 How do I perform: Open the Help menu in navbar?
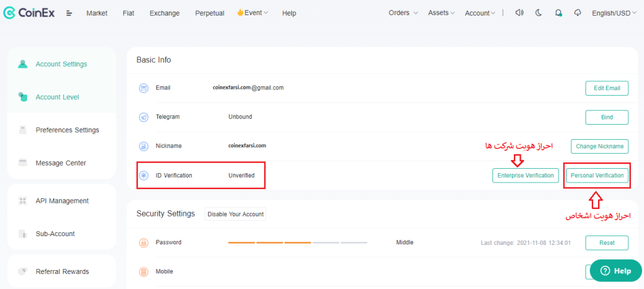pyautogui.click(x=289, y=13)
